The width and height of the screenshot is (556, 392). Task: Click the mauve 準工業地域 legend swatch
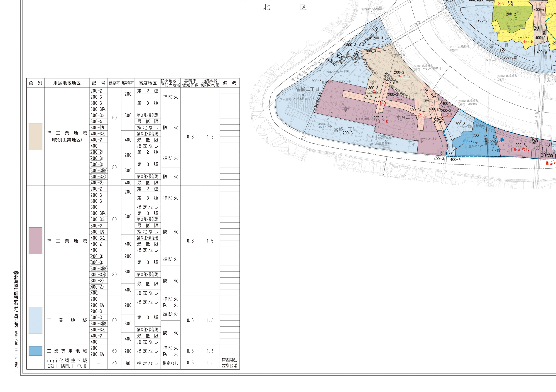(35, 241)
